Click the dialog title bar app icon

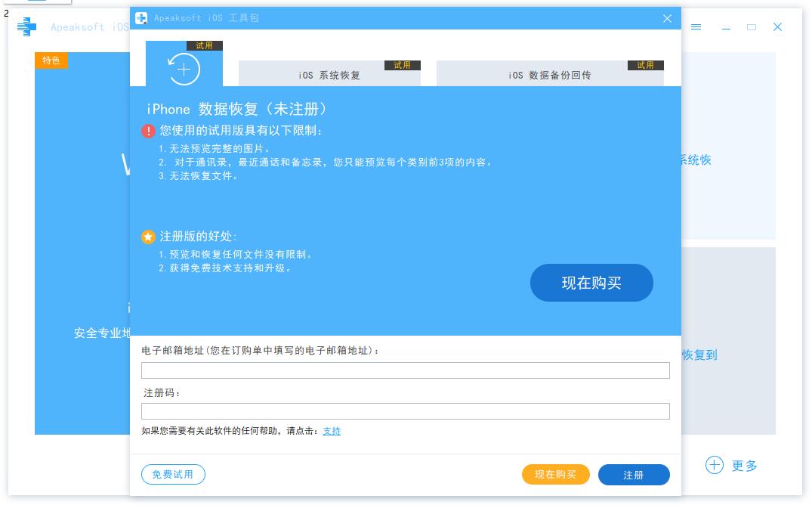pyautogui.click(x=140, y=18)
